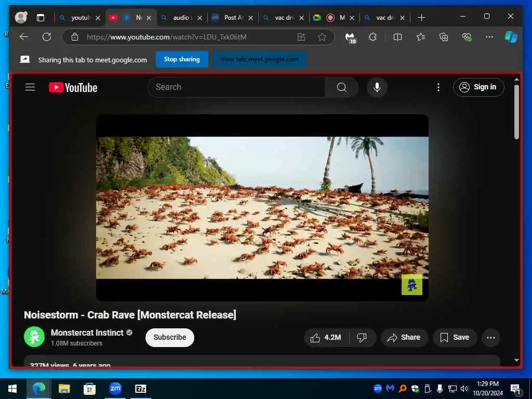Play the Crab Rave video in the player
The height and width of the screenshot is (399, 532).
262,208
